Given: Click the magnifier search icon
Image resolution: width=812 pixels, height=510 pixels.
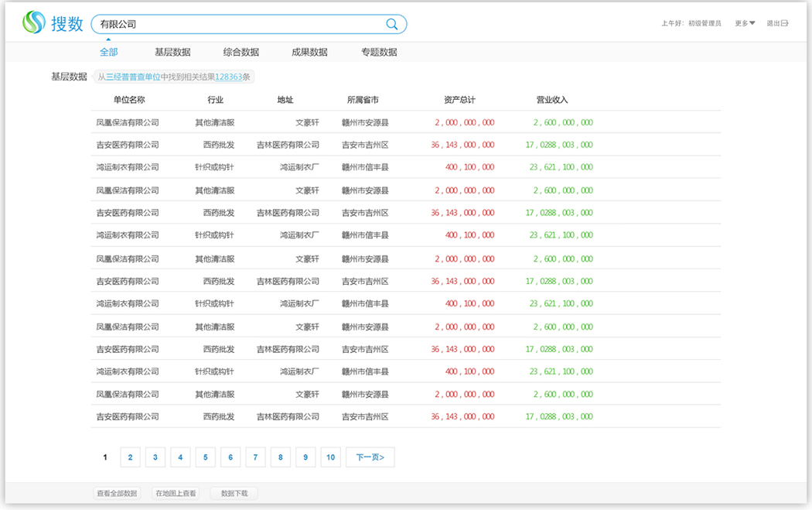Looking at the screenshot, I should click(x=392, y=24).
